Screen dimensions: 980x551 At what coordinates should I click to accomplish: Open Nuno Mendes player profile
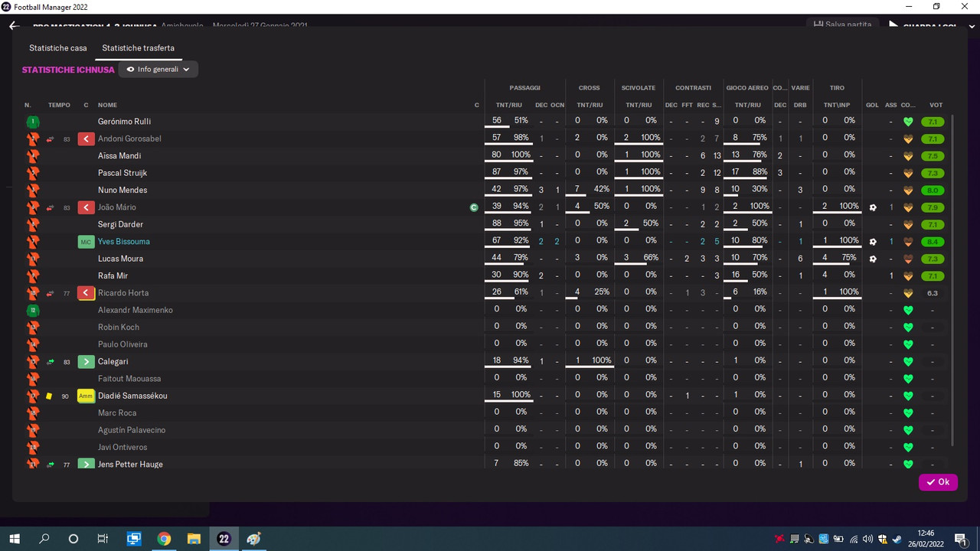122,191
